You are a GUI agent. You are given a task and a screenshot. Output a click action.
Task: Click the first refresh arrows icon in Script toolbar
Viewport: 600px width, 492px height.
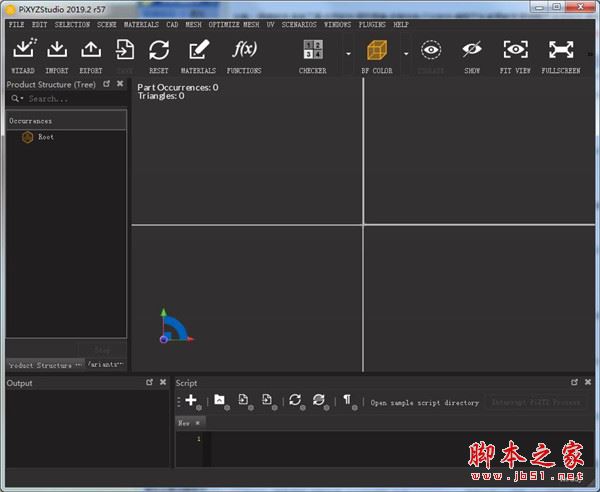pos(295,400)
